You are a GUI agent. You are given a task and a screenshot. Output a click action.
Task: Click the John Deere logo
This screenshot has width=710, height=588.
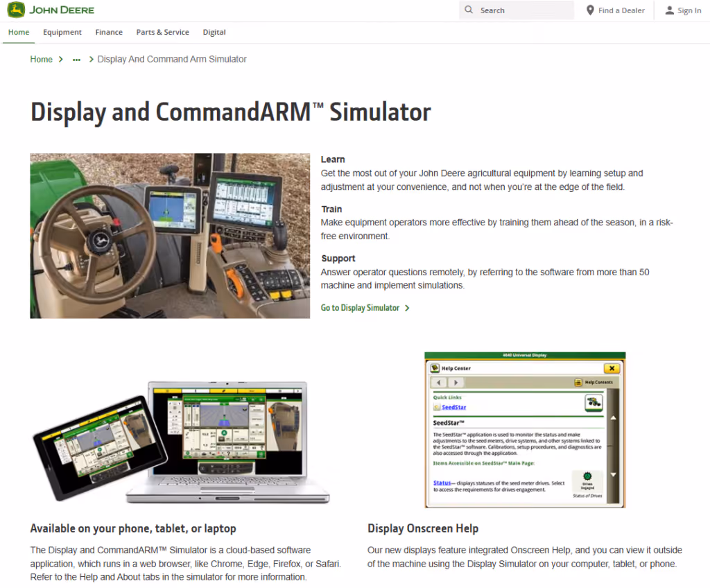tap(51, 10)
